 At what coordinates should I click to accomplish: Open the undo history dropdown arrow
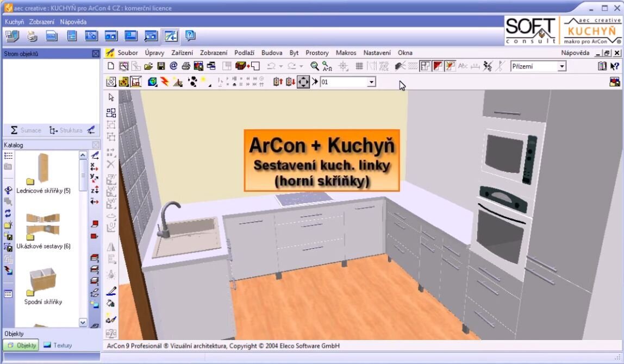pos(280,66)
